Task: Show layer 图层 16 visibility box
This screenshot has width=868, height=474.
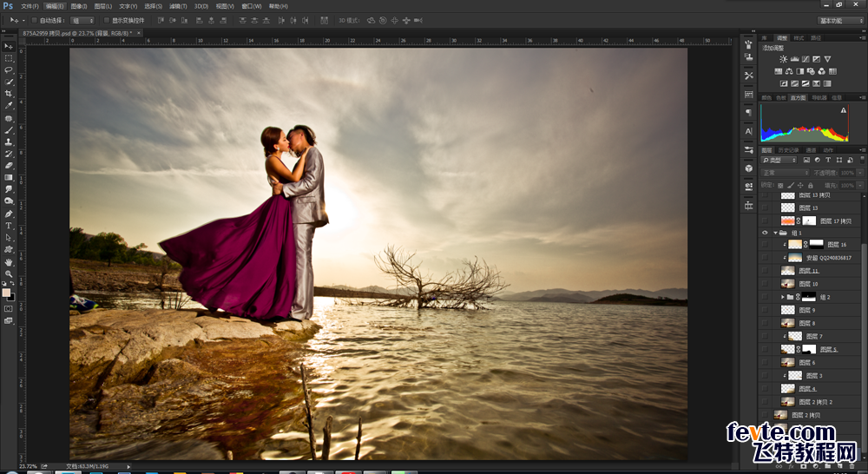Action: 765,244
